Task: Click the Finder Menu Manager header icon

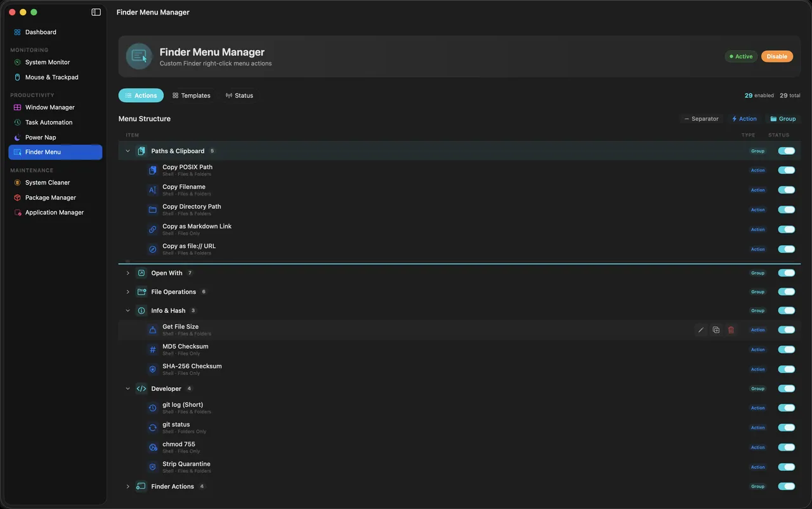Action: coord(139,56)
